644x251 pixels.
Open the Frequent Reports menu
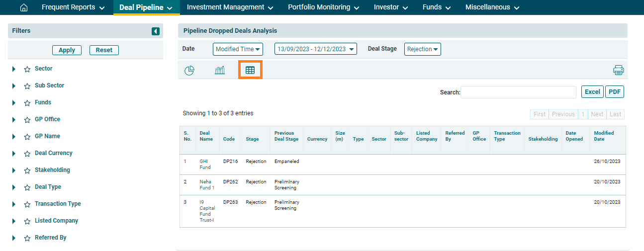coord(73,7)
